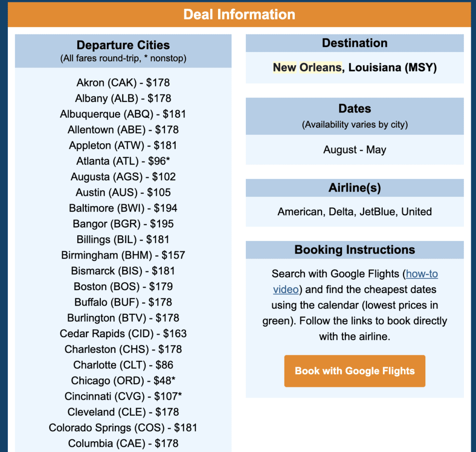Click the Birmingham (BHM) $157 deal
The width and height of the screenshot is (476, 452).
point(123,255)
